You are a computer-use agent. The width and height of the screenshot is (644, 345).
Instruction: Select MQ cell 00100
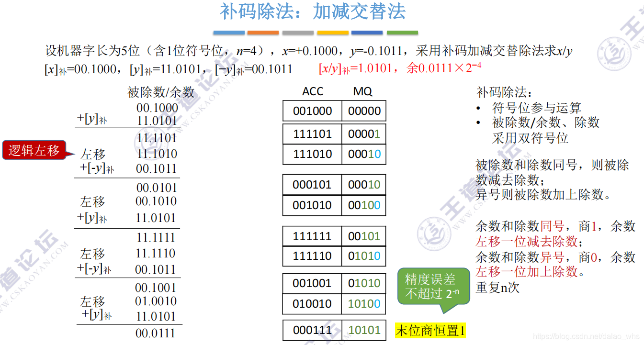pos(364,205)
